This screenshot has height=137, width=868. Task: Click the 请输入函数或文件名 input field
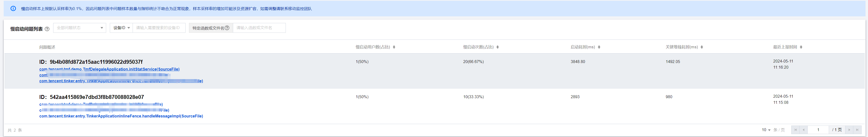[259, 28]
